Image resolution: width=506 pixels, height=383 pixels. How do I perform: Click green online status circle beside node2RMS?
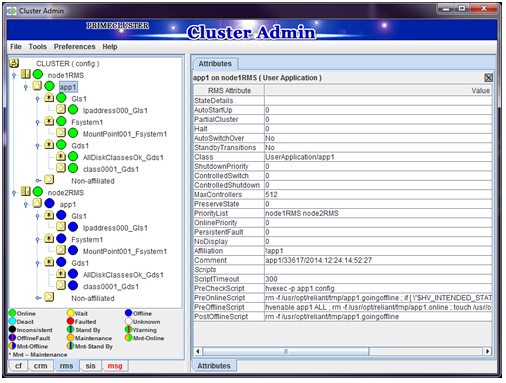(38, 192)
